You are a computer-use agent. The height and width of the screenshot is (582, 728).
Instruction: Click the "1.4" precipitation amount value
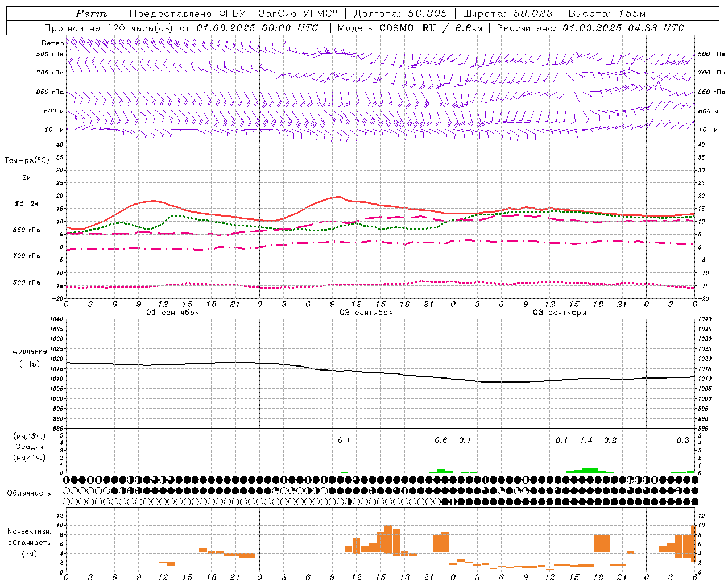(x=586, y=440)
